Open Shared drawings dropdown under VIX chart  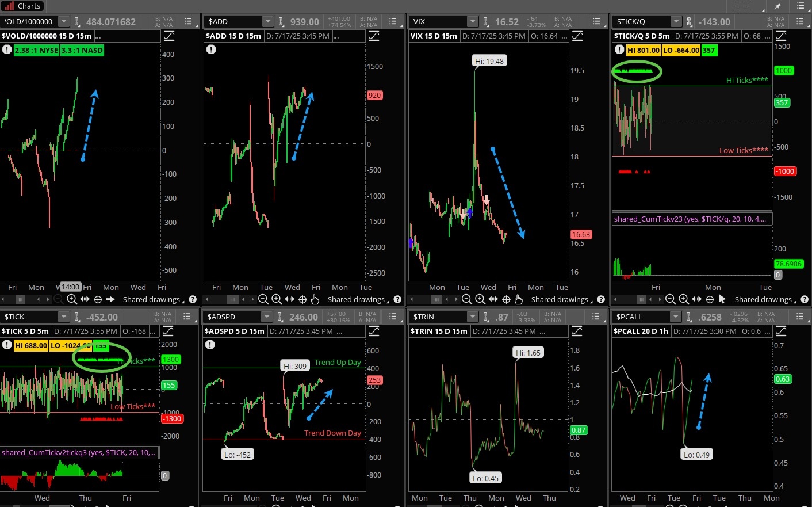point(561,299)
